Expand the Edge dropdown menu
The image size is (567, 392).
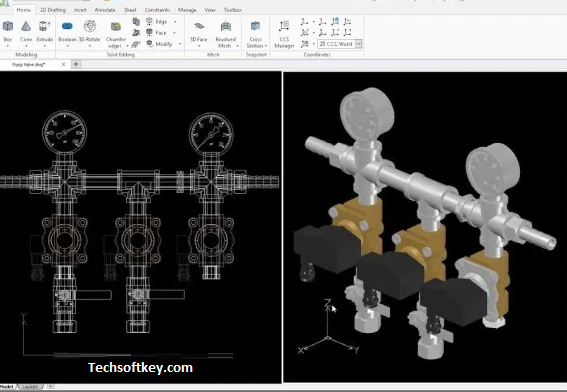[x=175, y=22]
